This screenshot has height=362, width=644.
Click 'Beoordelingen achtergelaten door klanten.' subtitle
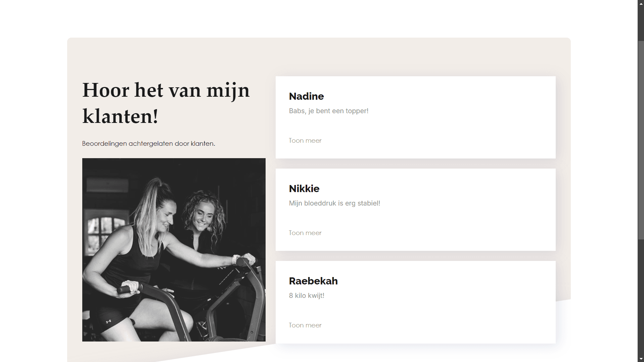click(x=148, y=143)
